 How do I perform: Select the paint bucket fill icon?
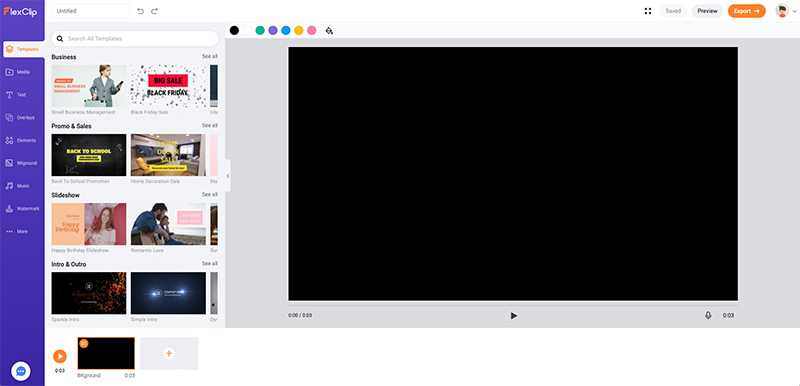click(x=329, y=31)
